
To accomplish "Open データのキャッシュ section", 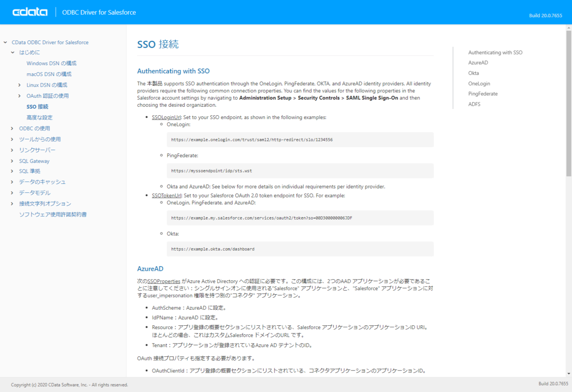I will 42,182.
